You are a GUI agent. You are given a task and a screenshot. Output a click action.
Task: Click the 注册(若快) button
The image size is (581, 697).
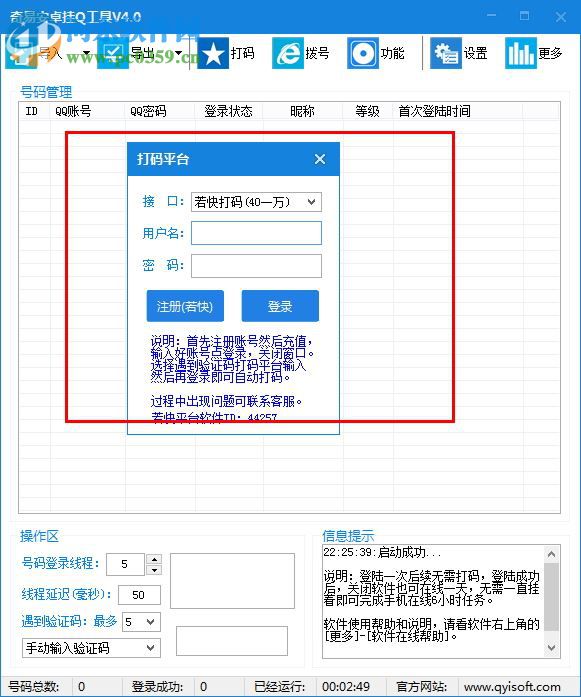(x=185, y=306)
